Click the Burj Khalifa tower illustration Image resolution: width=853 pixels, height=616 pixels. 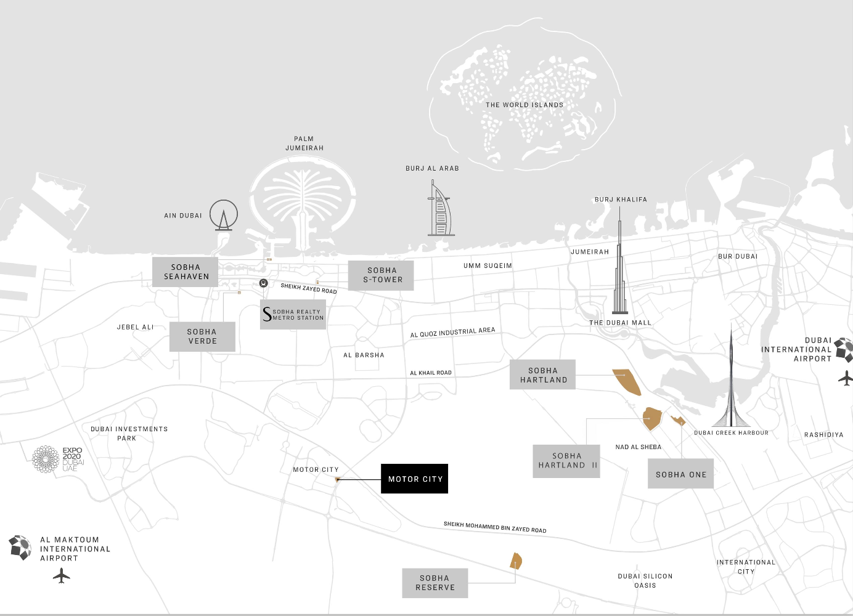620,260
